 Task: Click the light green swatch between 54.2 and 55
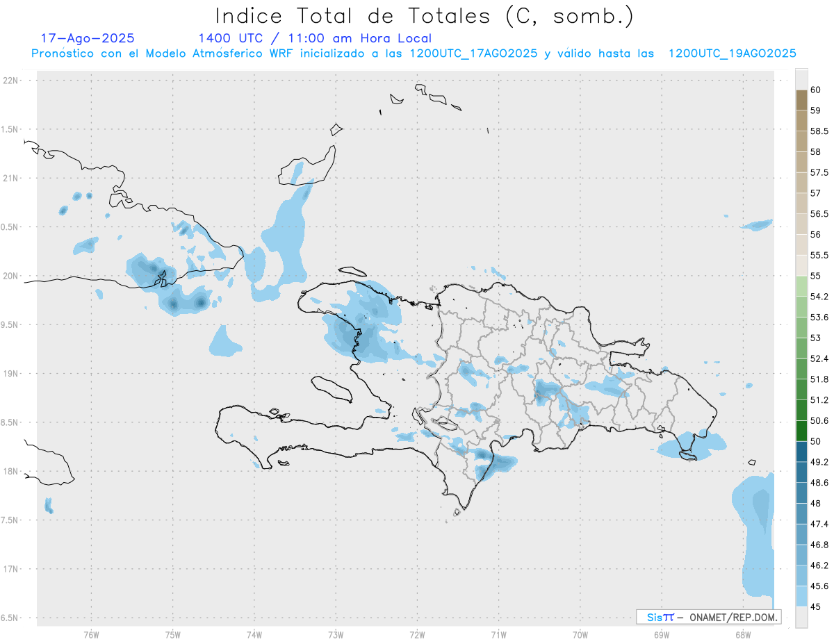pyautogui.click(x=801, y=286)
